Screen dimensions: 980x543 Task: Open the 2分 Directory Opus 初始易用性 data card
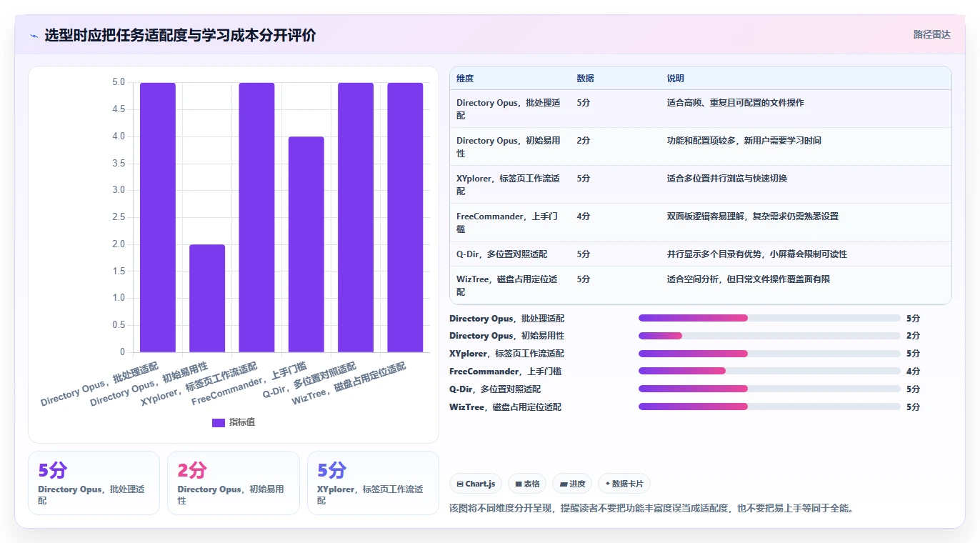pos(234,482)
